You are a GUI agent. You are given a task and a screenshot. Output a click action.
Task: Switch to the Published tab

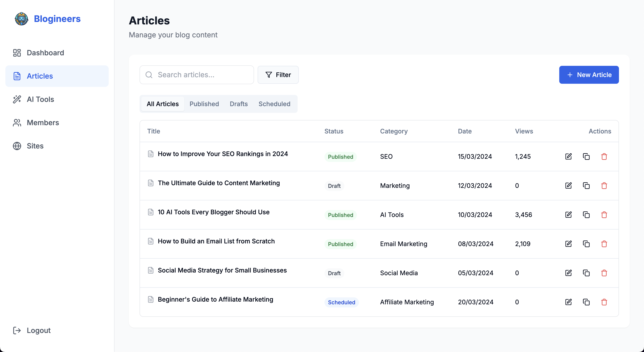[204, 104]
